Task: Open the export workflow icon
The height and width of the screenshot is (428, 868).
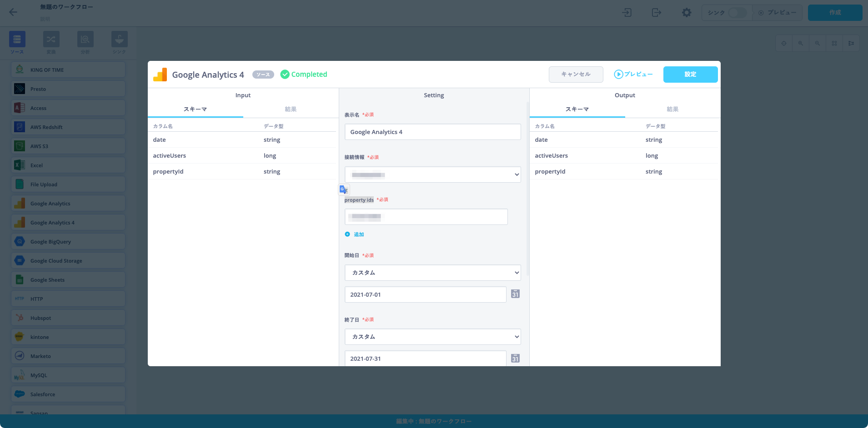Action: [x=656, y=12]
